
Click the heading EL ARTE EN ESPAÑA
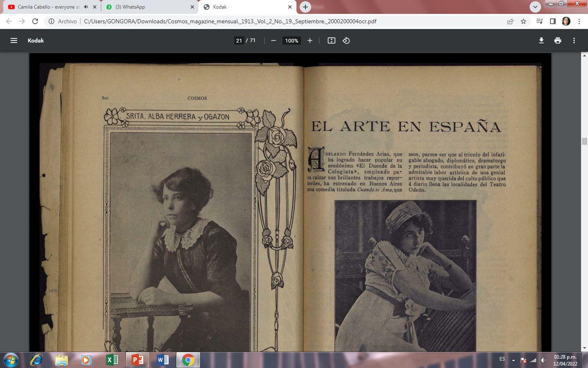pos(406,126)
